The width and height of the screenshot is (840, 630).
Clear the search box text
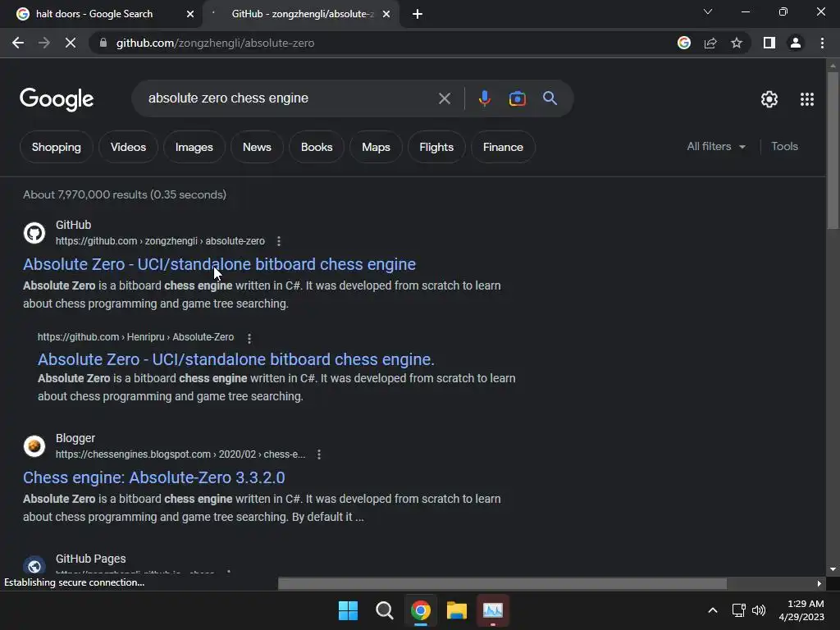coord(444,98)
